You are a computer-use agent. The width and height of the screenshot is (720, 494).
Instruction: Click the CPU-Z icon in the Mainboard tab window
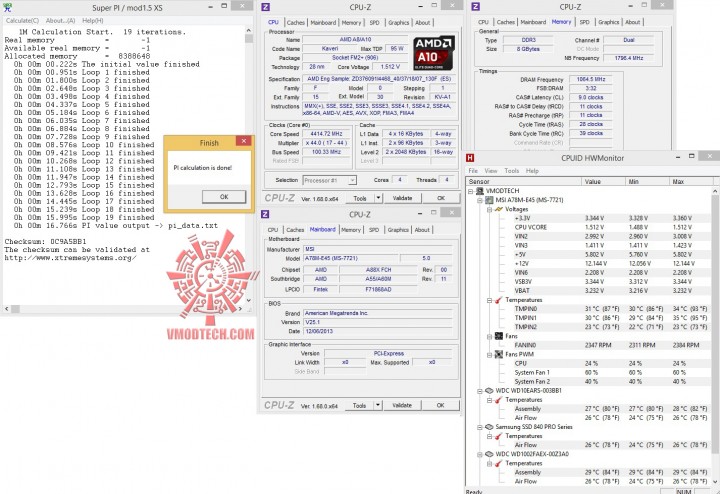(x=265, y=214)
